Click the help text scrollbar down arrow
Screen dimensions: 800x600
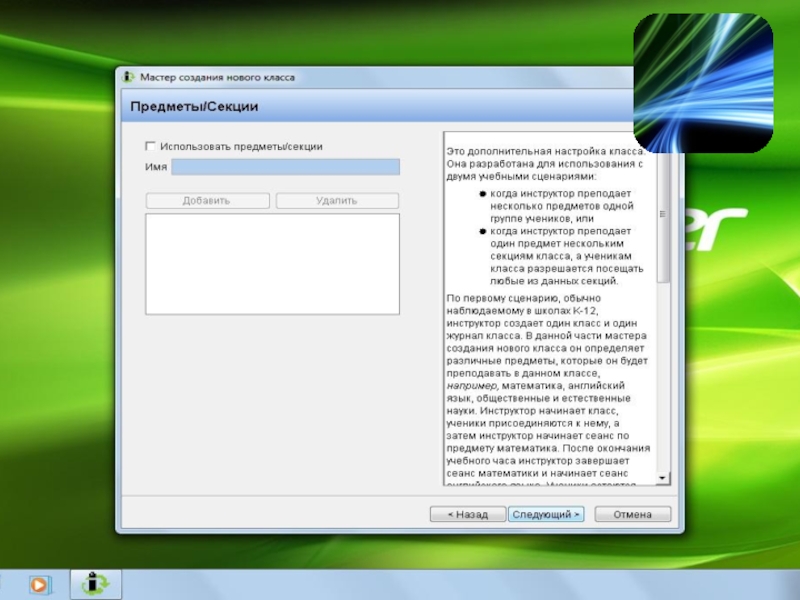(663, 478)
